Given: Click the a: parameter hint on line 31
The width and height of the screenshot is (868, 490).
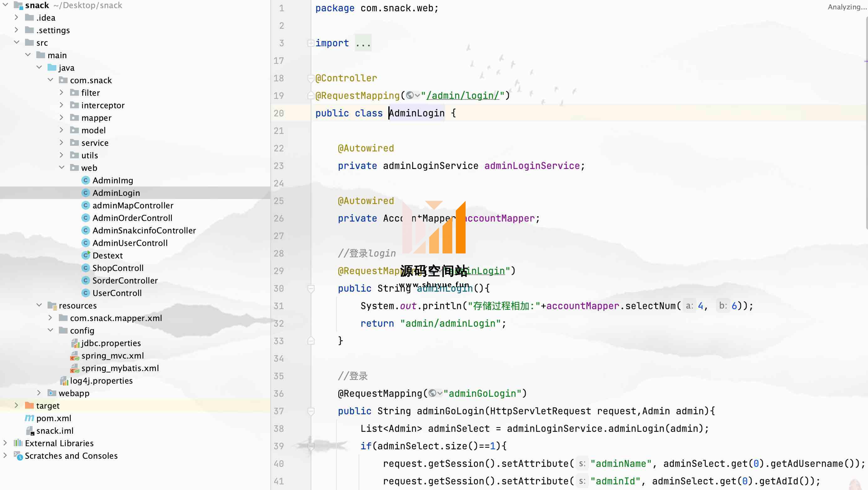Looking at the screenshot, I should (x=689, y=306).
